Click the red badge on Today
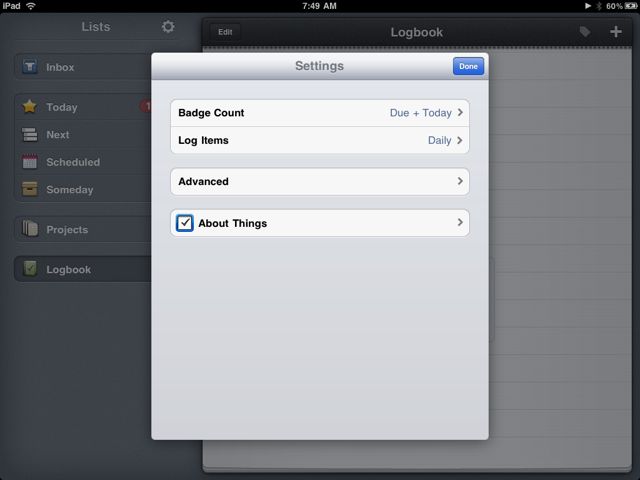This screenshot has height=480, width=640. pos(146,107)
